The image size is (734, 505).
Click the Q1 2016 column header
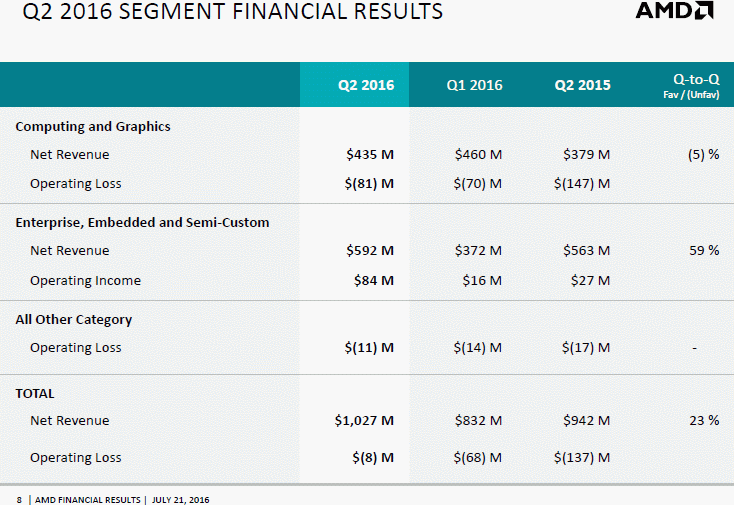click(474, 85)
